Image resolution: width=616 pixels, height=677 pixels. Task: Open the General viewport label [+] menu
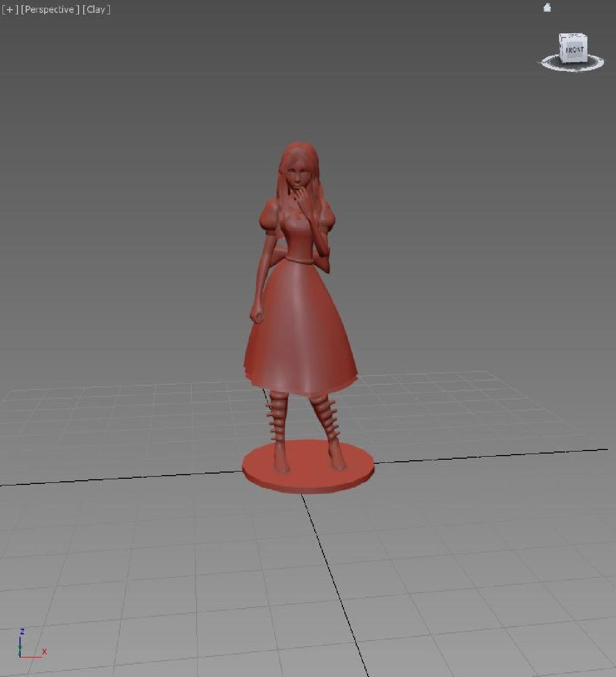pos(11,9)
